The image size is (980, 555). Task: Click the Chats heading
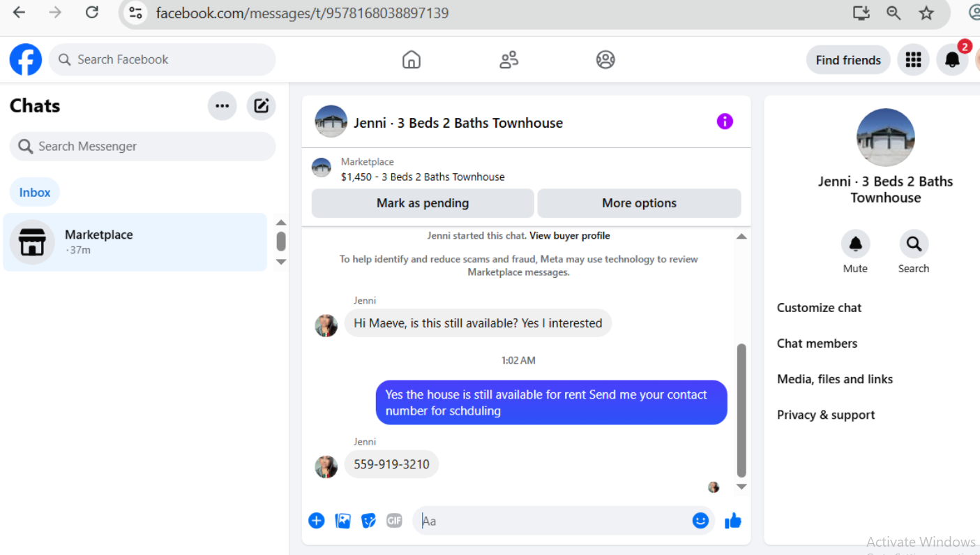pos(35,106)
